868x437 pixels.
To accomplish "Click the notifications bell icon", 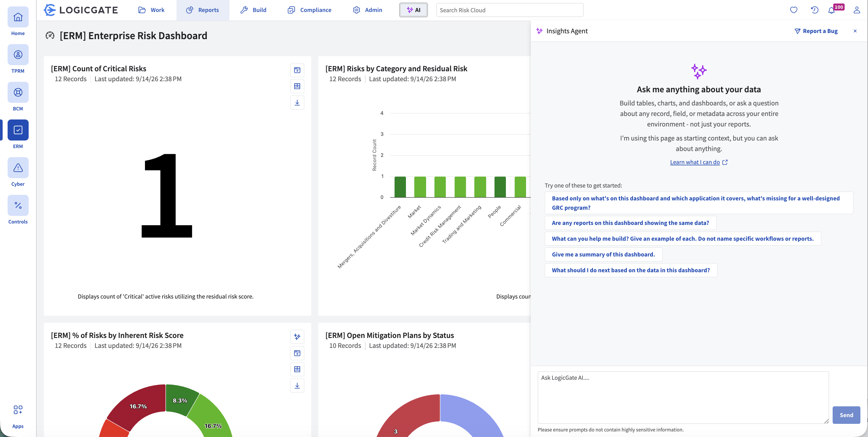I will 831,10.
